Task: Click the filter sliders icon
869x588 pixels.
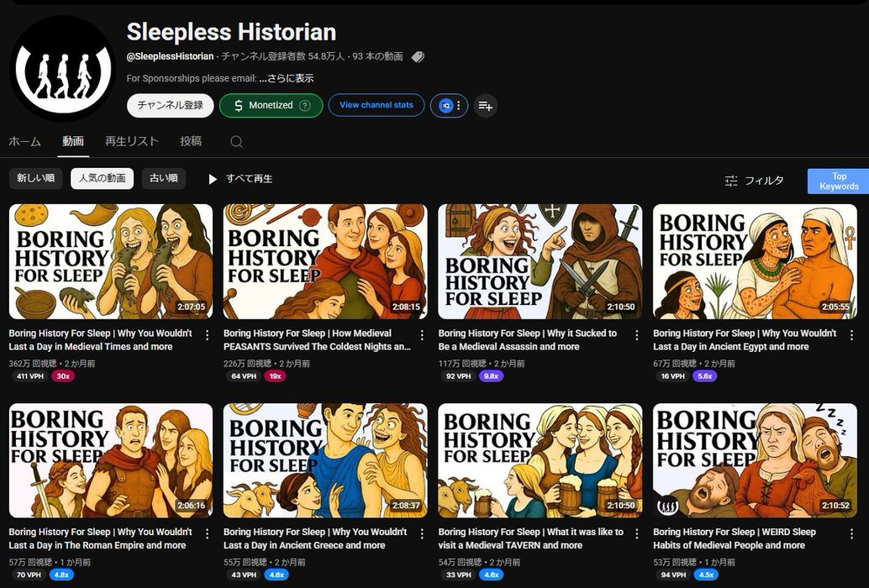Action: [731, 181]
